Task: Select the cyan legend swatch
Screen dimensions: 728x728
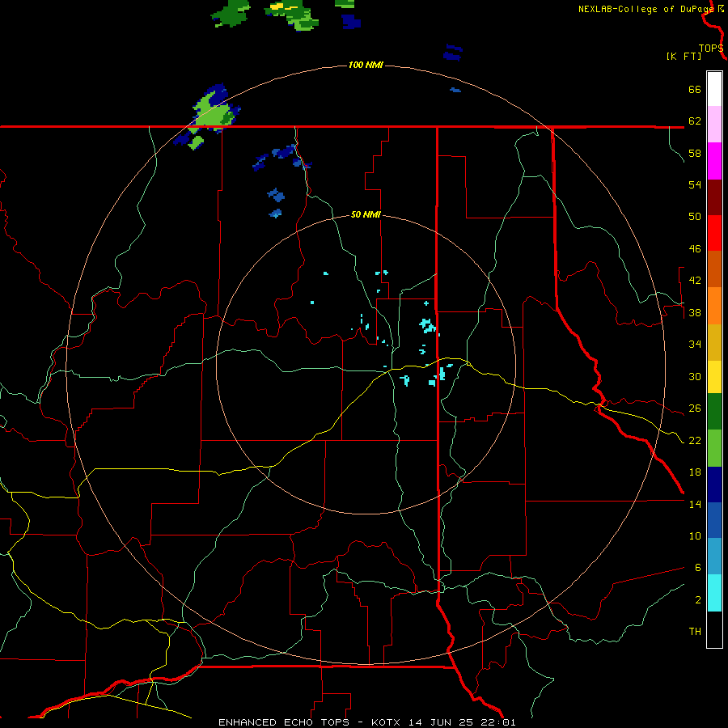Action: tap(714, 593)
